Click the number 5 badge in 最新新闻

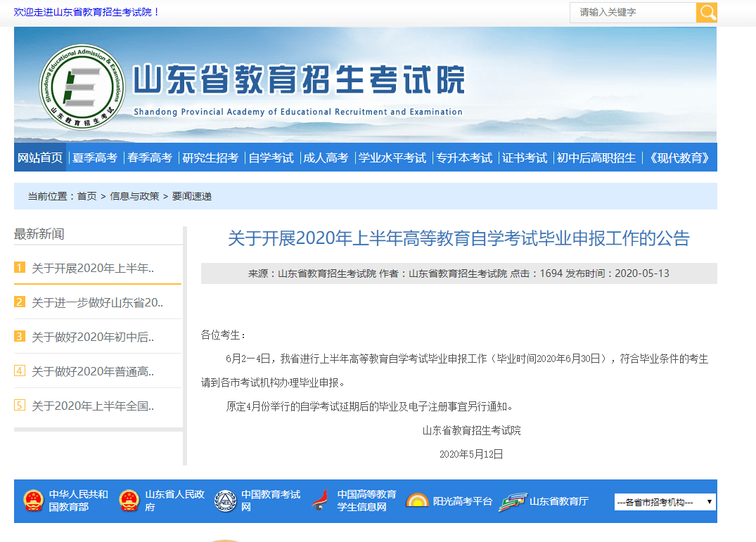[x=20, y=405]
